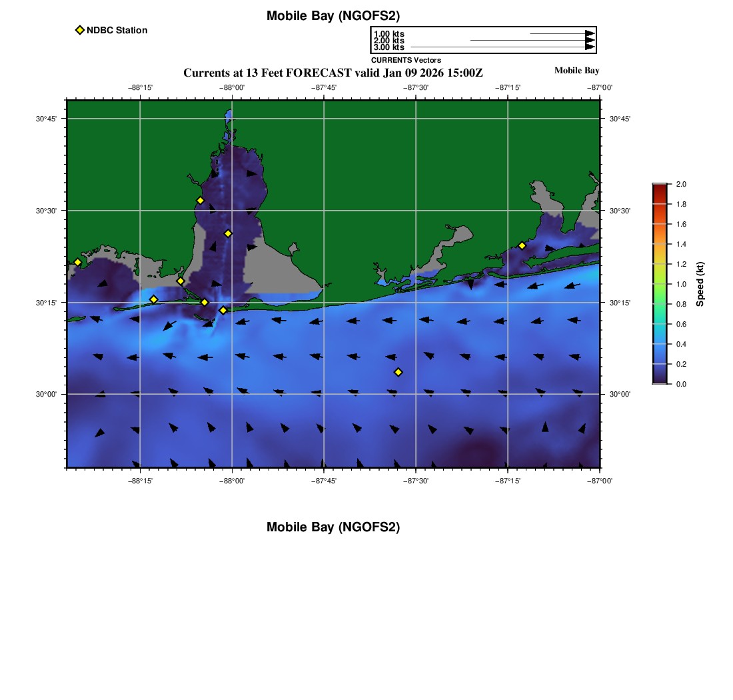Image resolution: width=733 pixels, height=700 pixels.
Task: Click the 3.00 kts reference vector arrow
Action: coord(500,47)
